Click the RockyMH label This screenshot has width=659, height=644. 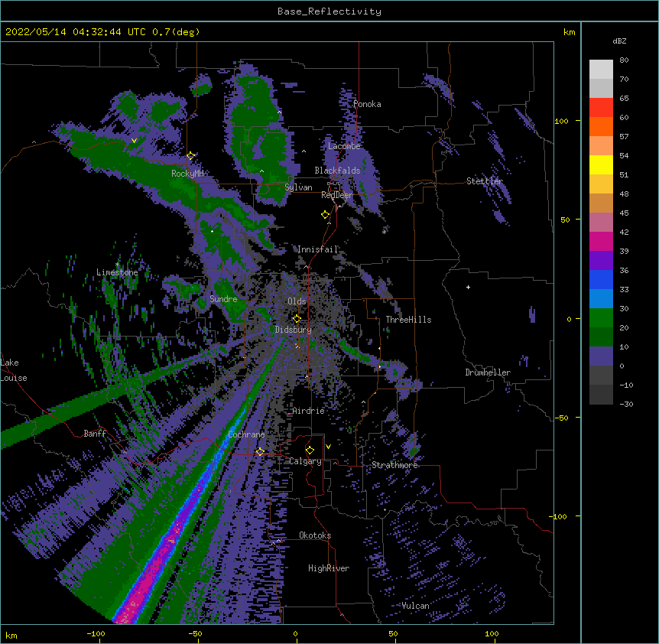click(x=187, y=174)
